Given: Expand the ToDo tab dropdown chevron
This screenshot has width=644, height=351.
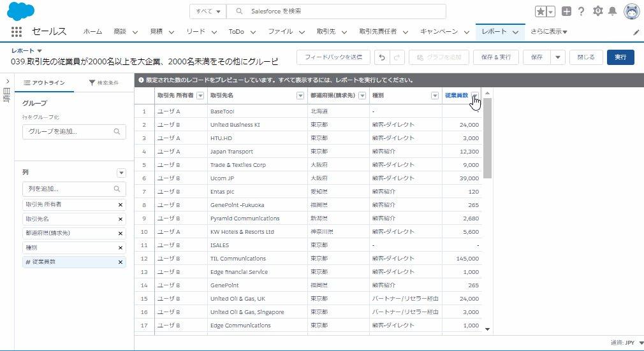Looking at the screenshot, I should tap(253, 32).
